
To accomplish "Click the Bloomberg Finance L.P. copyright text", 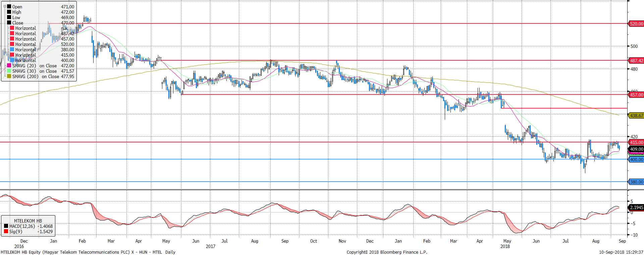I will [x=387, y=252].
